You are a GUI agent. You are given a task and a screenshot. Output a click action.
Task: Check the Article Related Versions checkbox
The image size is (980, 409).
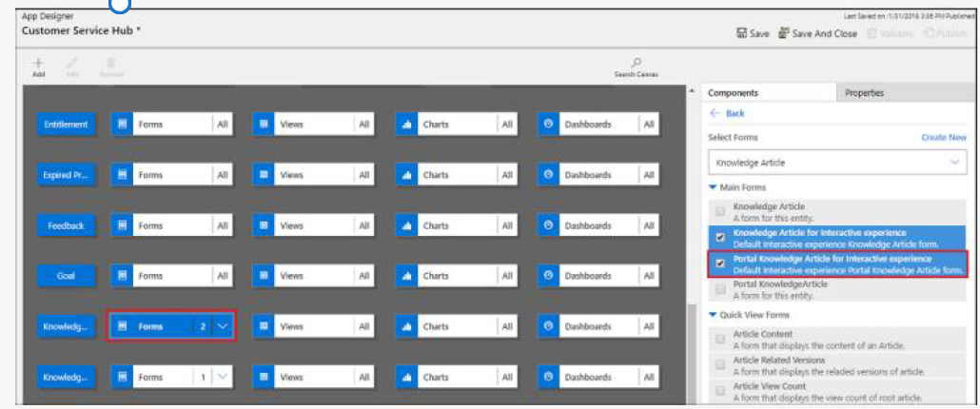[x=720, y=365]
